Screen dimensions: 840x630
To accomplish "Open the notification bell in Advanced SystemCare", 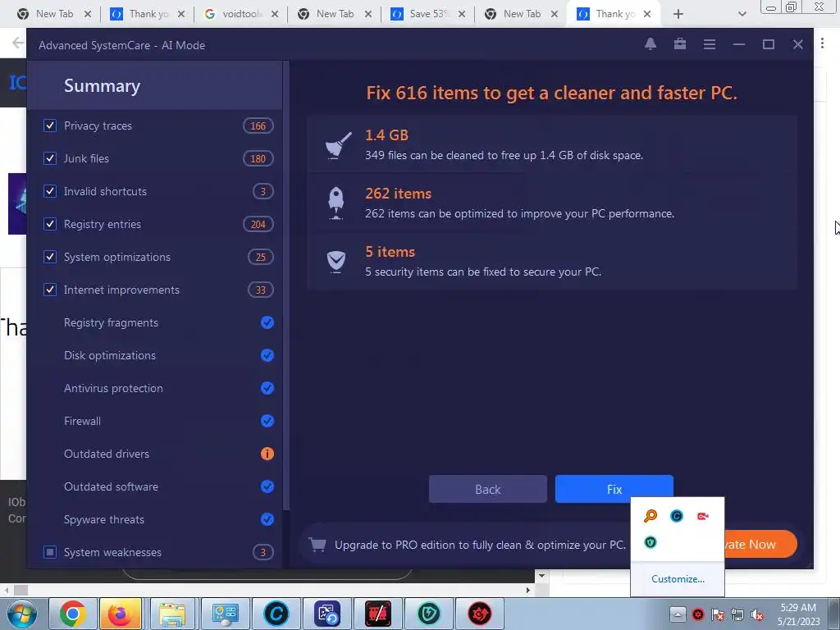I will click(651, 44).
